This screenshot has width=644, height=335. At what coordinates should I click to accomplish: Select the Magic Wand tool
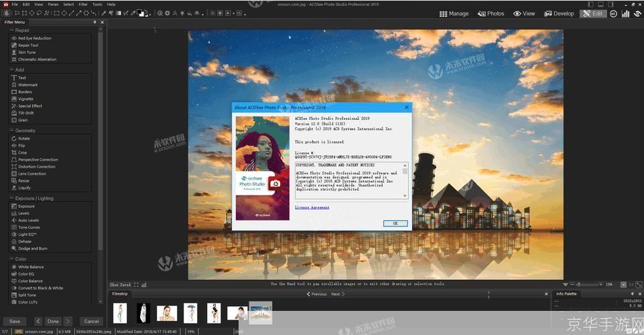click(46, 13)
